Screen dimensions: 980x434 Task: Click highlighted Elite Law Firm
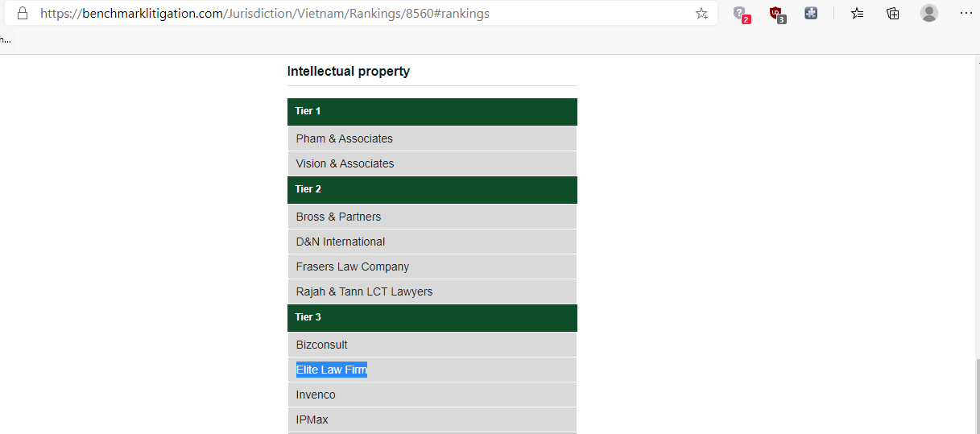[x=331, y=370]
